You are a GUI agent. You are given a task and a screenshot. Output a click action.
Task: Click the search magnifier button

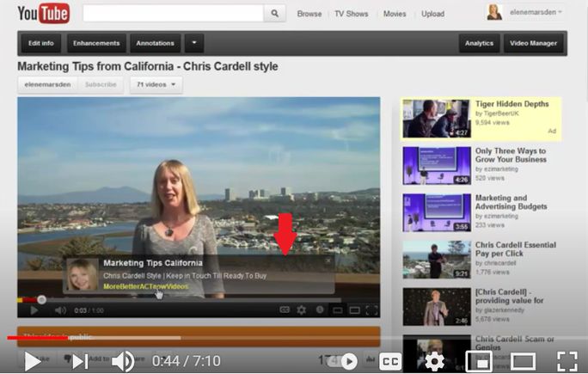click(275, 14)
